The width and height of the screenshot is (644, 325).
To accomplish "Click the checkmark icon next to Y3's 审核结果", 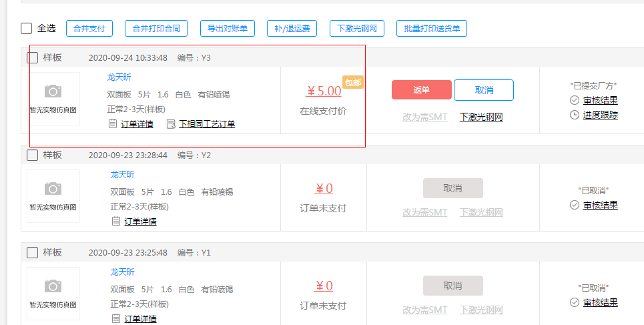I will 574,100.
